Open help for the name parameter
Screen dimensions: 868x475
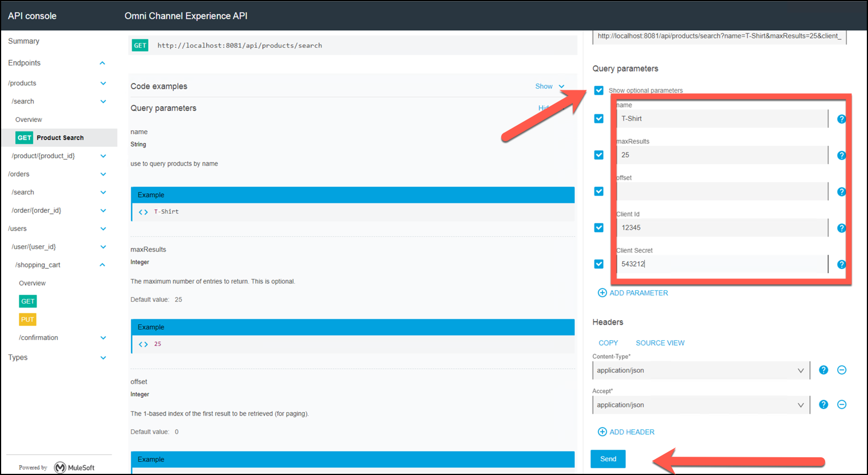[x=841, y=119]
